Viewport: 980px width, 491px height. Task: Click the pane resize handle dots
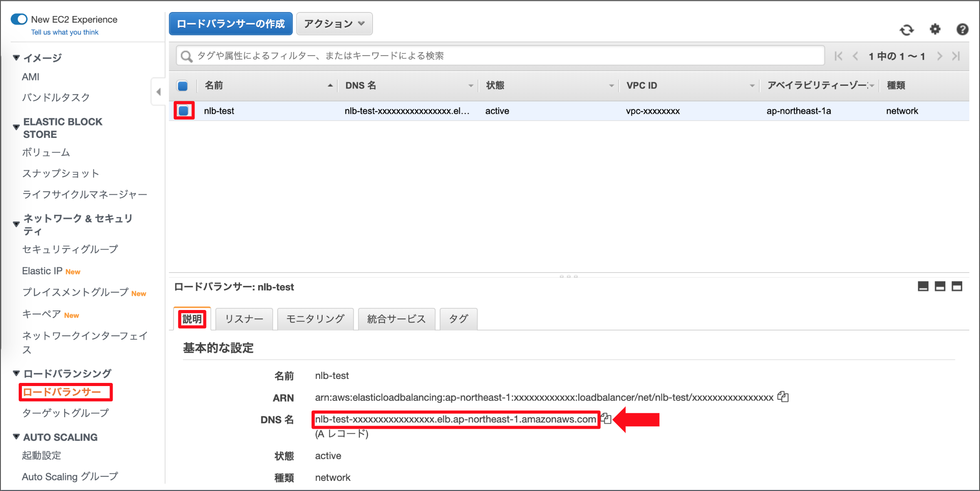(x=568, y=276)
